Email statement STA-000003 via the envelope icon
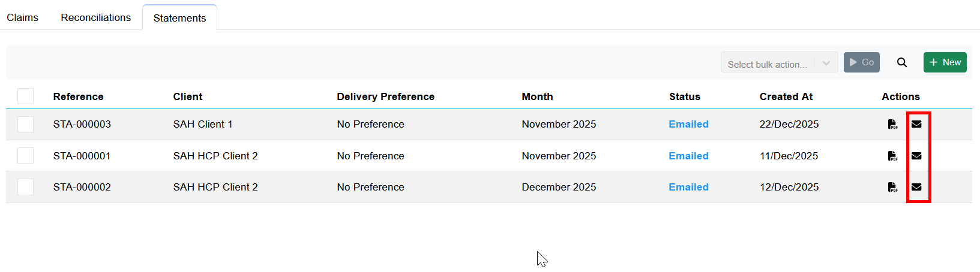 click(916, 124)
